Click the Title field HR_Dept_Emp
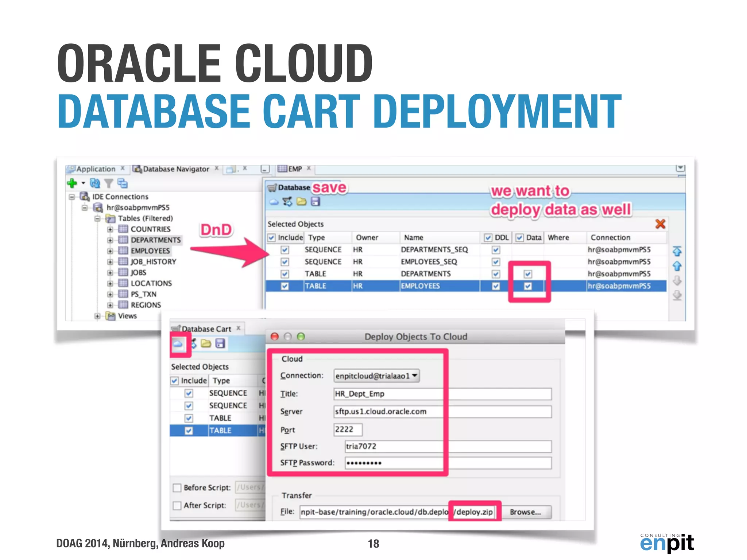The height and width of the screenshot is (560, 747). coord(443,394)
